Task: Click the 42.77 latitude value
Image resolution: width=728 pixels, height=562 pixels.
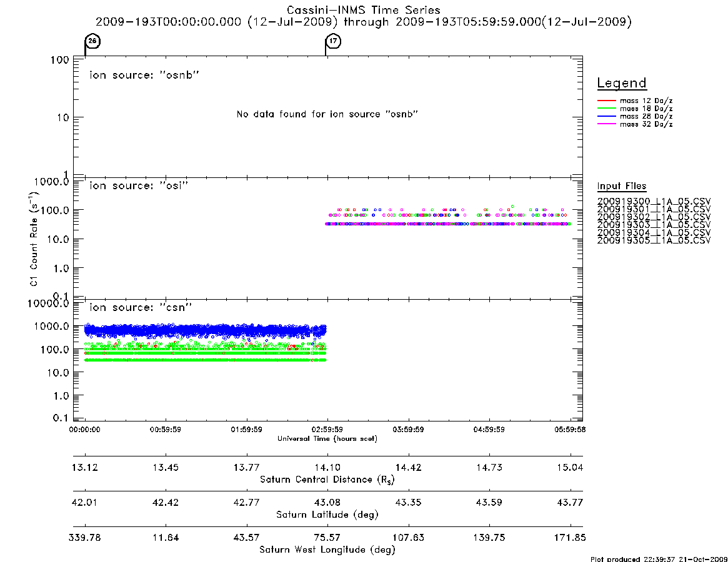Action: (x=247, y=503)
